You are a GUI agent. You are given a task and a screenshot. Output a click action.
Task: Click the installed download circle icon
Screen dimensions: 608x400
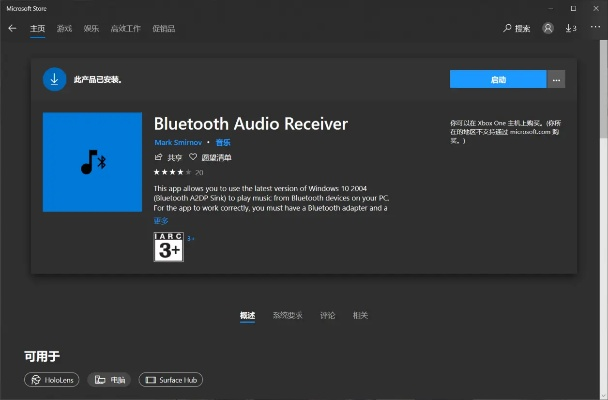55,78
